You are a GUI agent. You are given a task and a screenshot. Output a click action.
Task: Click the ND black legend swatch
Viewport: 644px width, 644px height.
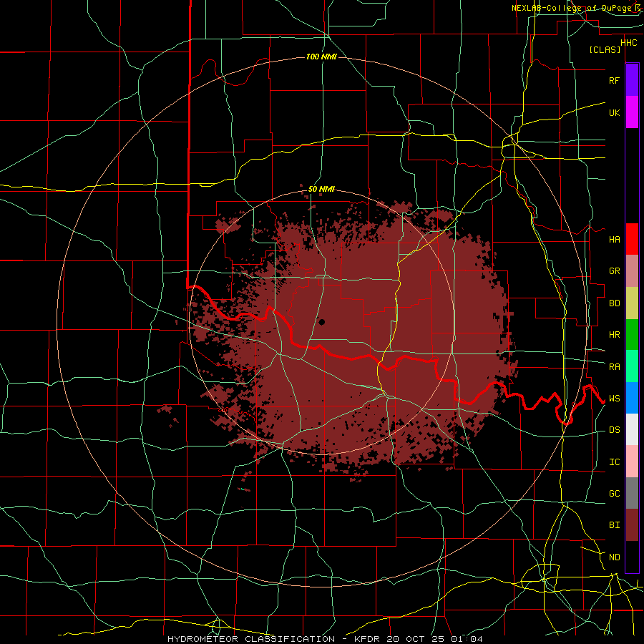tap(632, 557)
